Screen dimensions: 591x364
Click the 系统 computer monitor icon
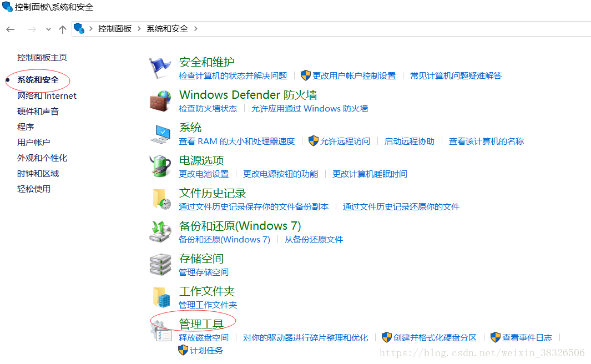tap(160, 134)
